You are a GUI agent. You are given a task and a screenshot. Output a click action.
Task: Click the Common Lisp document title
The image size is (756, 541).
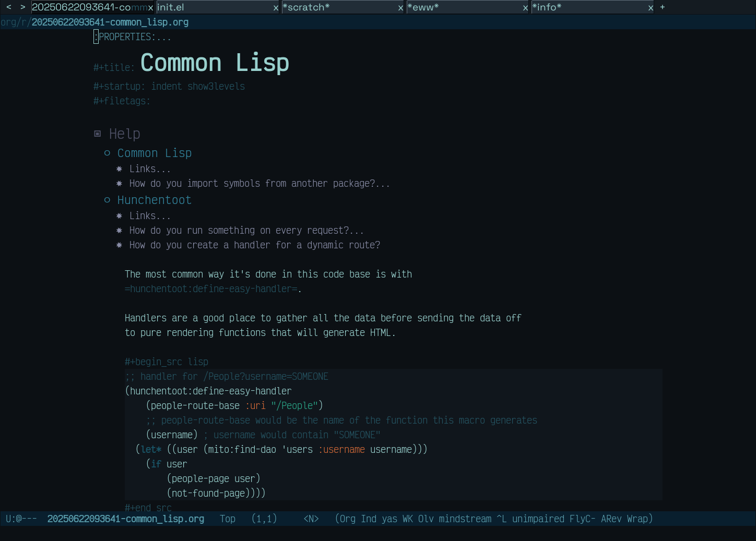[x=215, y=63]
